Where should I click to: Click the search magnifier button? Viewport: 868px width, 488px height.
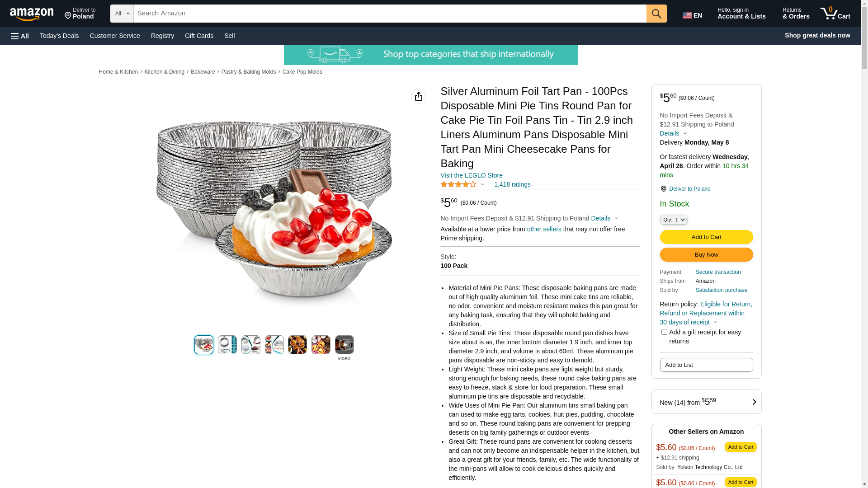pos(656,14)
